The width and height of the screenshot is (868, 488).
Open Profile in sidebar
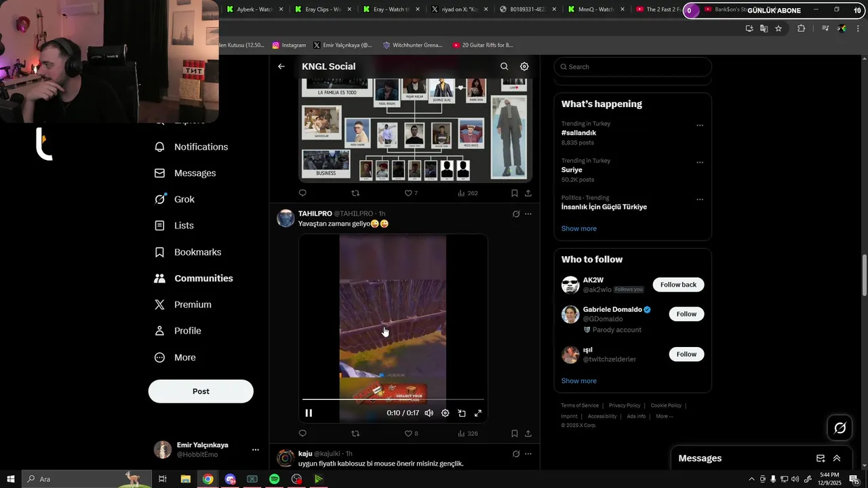(177, 331)
